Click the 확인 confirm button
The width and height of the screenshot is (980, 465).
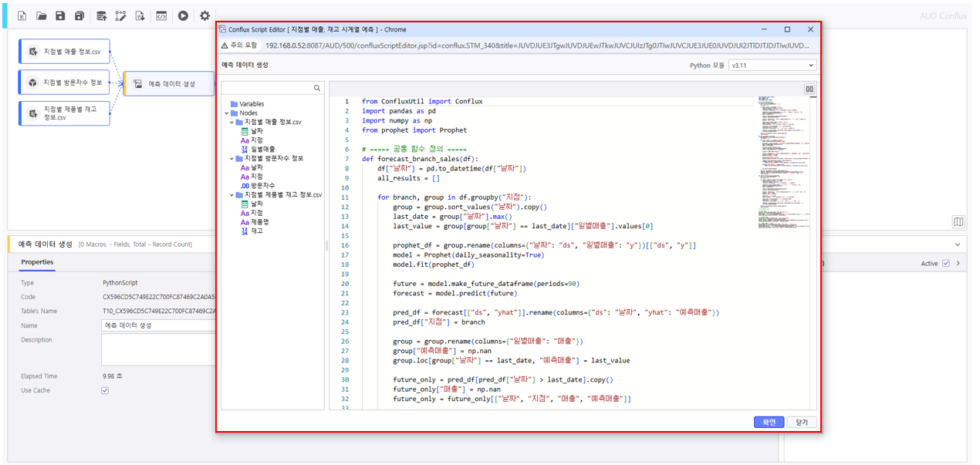[x=769, y=422]
